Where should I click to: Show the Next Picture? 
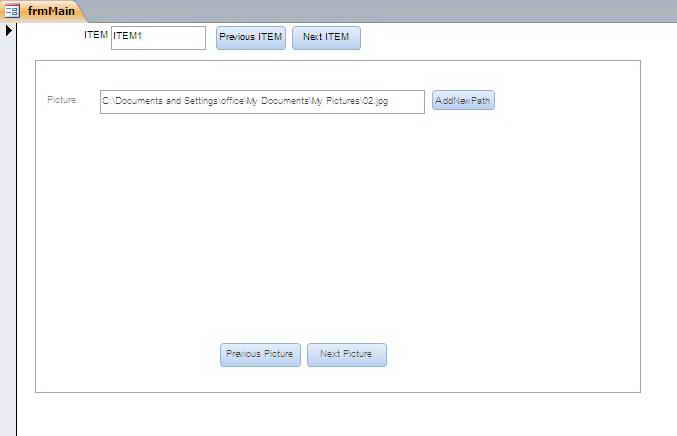pos(347,355)
